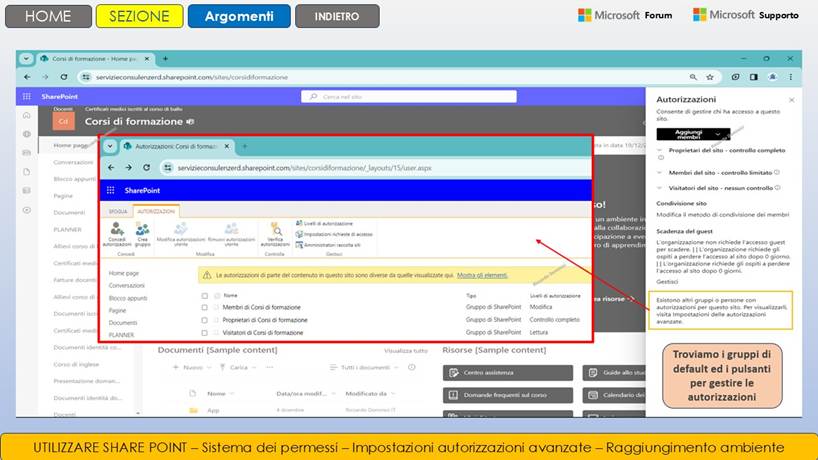The width and height of the screenshot is (818, 460).
Task: Open the tab search chevron in outer browser
Action: pyautogui.click(x=26, y=59)
